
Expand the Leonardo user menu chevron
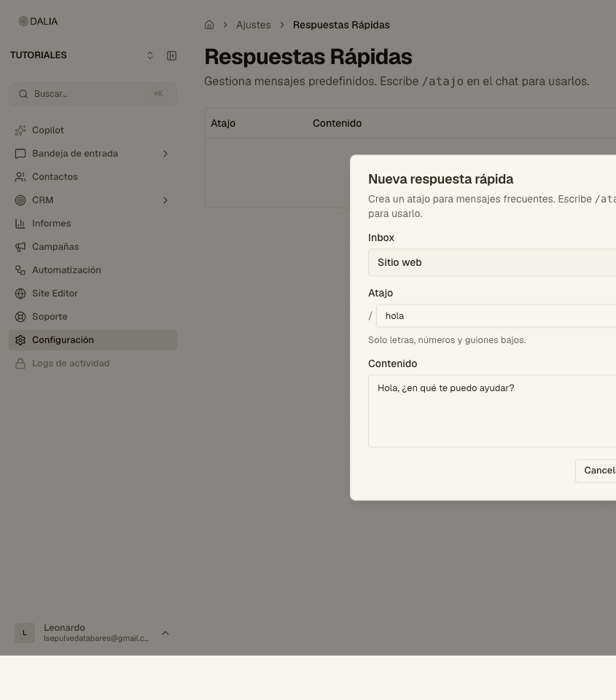click(165, 633)
